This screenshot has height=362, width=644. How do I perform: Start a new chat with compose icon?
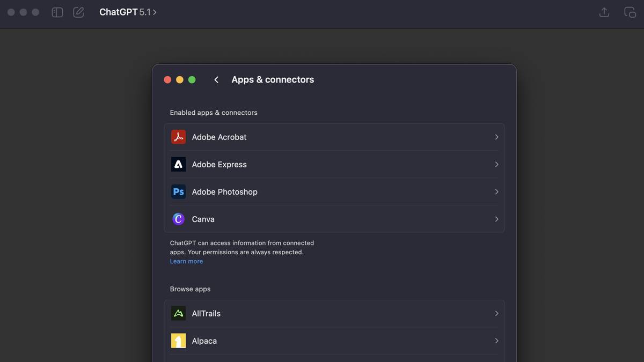pos(78,12)
